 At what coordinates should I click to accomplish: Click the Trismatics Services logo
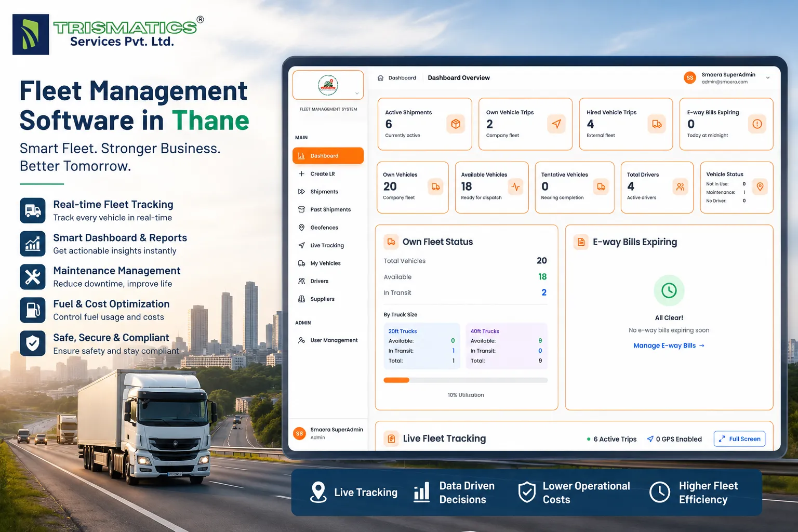coord(108,34)
